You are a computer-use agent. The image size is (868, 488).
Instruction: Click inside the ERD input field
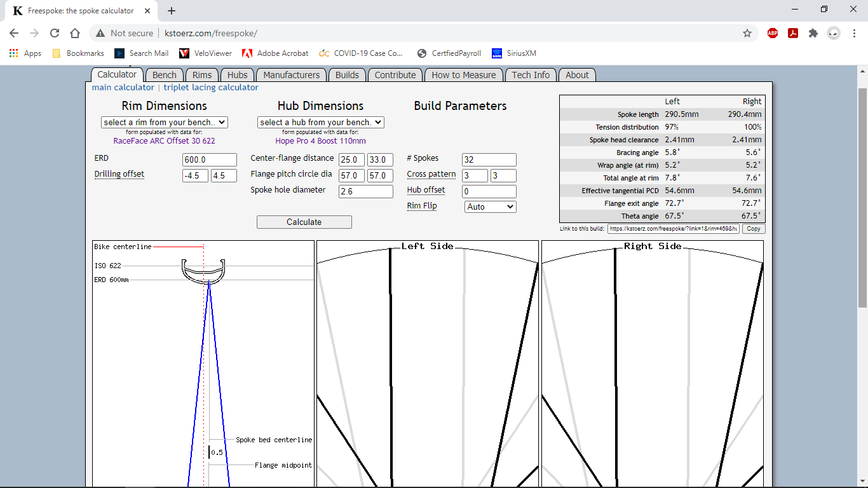210,159
